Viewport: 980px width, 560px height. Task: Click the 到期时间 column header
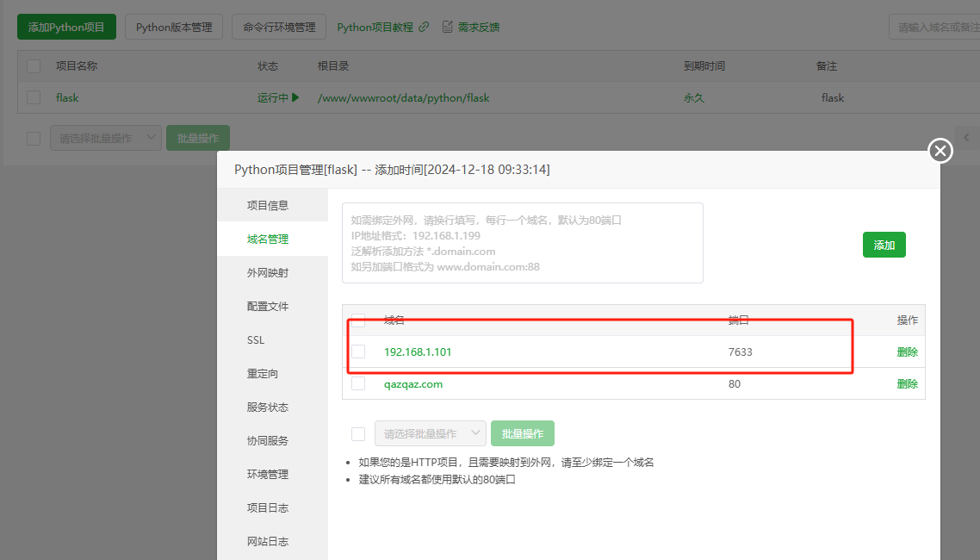pos(704,65)
